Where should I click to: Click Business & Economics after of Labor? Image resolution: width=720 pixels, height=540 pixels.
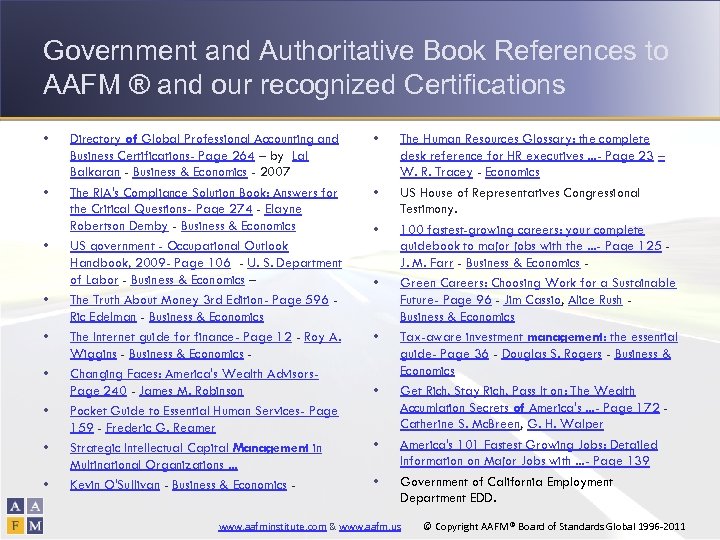(188, 280)
